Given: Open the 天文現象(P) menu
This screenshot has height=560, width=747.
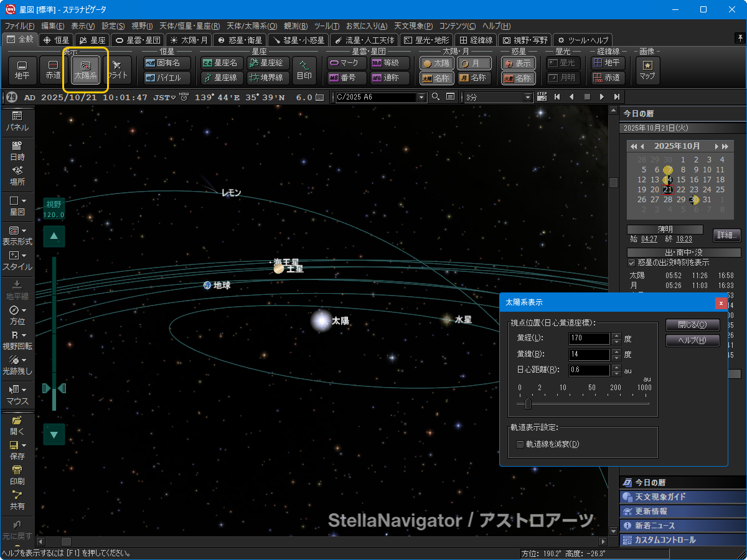Looking at the screenshot, I should [414, 26].
